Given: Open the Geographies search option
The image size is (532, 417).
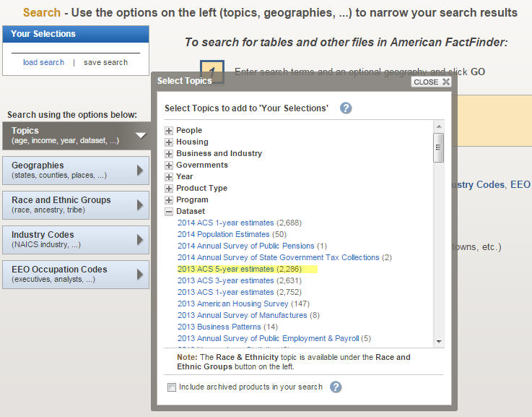Looking at the screenshot, I should pyautogui.click(x=76, y=171).
